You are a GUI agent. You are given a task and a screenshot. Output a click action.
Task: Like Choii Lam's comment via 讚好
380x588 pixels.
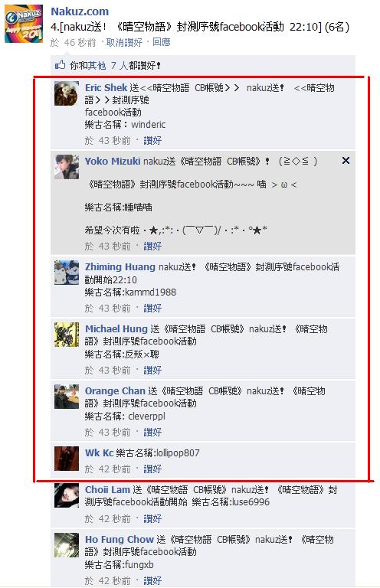pyautogui.click(x=152, y=518)
